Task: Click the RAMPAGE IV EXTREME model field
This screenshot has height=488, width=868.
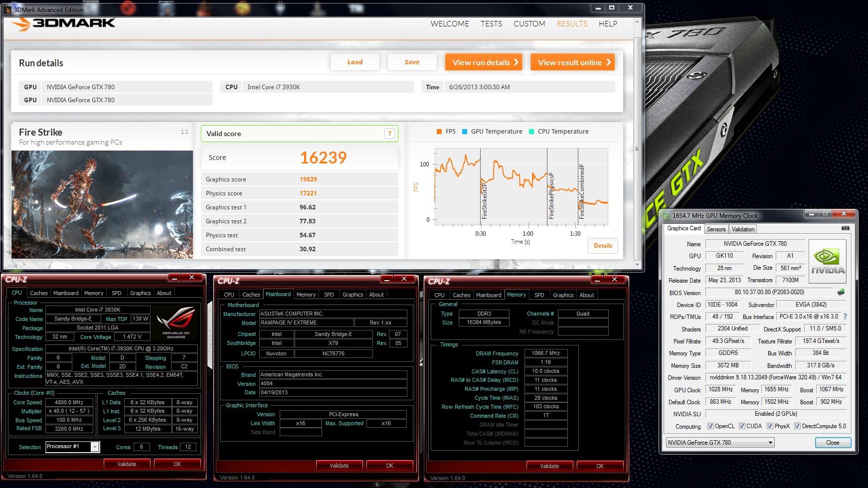Action: click(306, 323)
